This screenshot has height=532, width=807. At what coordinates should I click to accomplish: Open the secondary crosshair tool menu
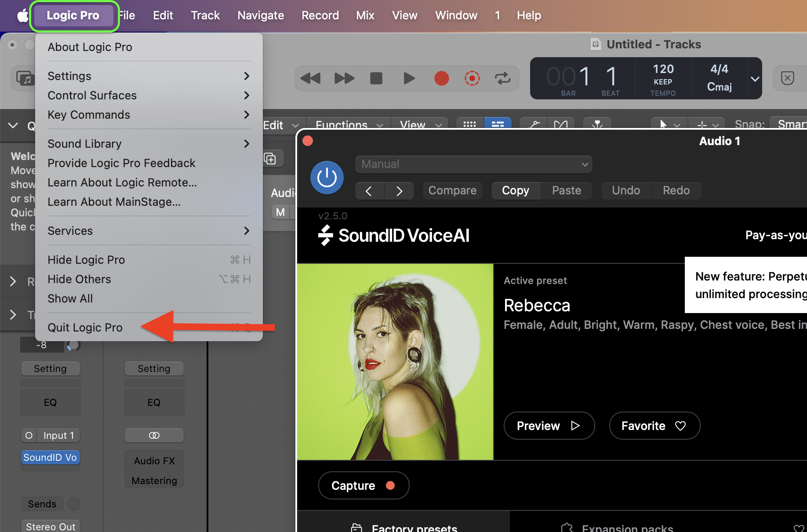(707, 125)
